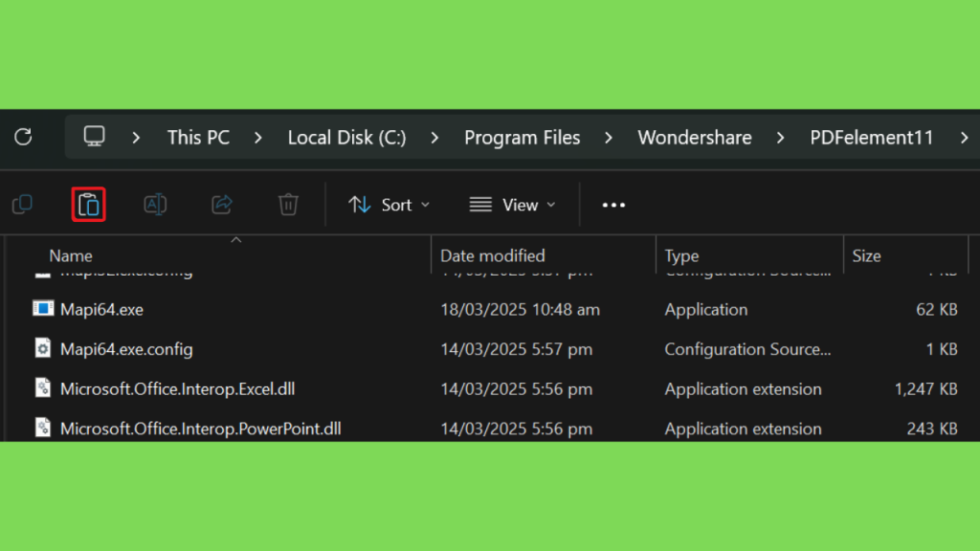Select file name Microsoft.Office.Interop.Excel.dll

177,389
